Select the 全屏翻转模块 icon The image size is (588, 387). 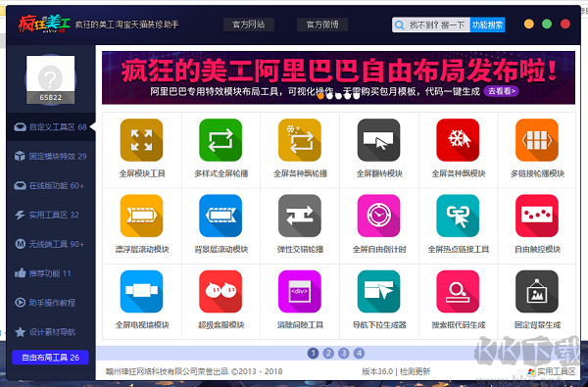point(378,140)
